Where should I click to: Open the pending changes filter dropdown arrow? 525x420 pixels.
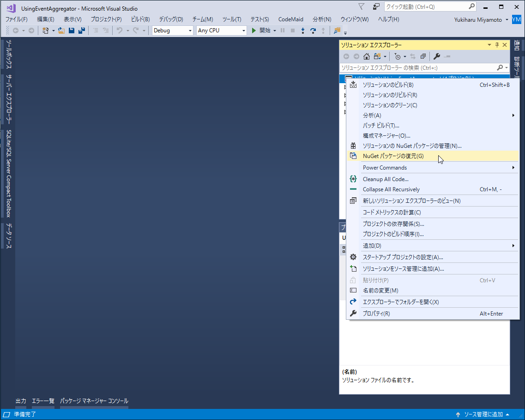tap(405, 56)
